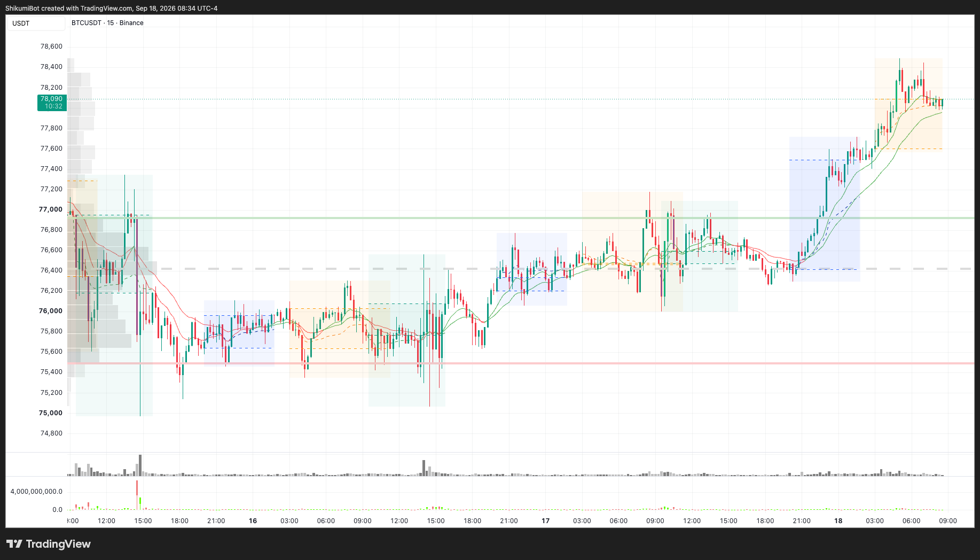The height and width of the screenshot is (560, 980).
Task: Click the date label 16 on the time axis
Action: (253, 521)
